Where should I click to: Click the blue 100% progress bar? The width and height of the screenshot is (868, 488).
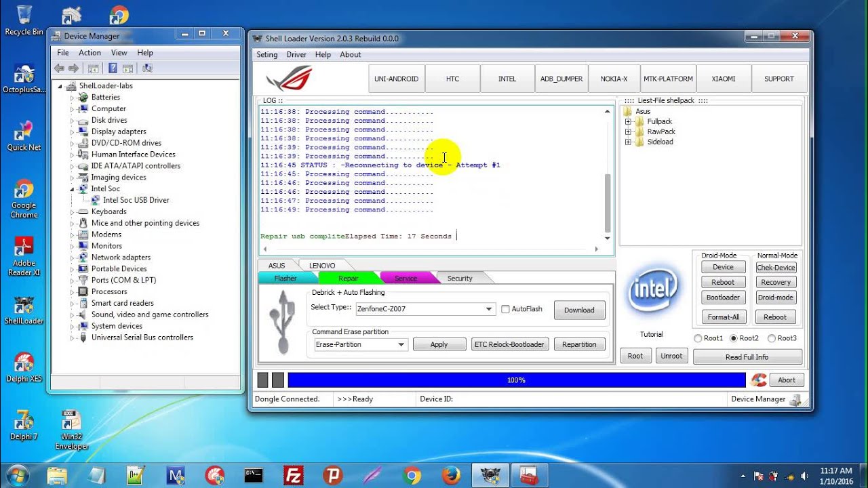(x=517, y=380)
